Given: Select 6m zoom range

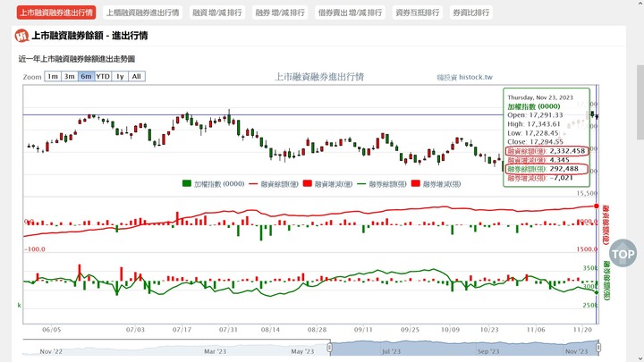Looking at the screenshot, I should pyautogui.click(x=86, y=77).
